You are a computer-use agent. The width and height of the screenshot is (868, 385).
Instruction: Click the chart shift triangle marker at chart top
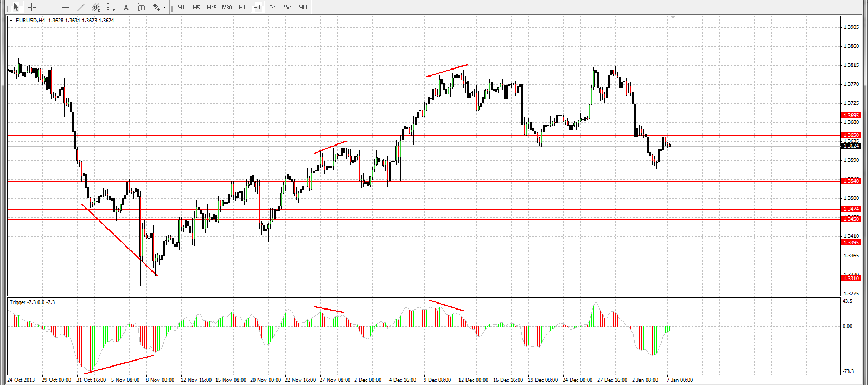click(673, 18)
